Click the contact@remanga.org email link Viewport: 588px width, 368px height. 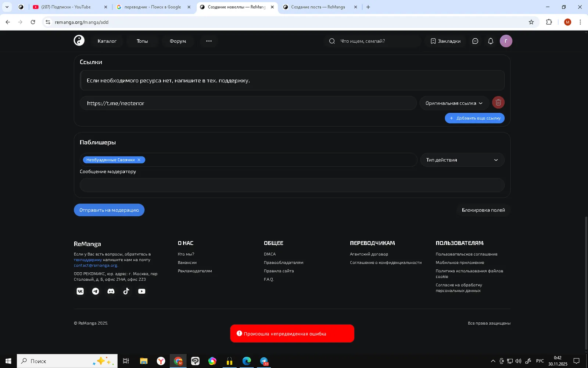[x=96, y=265]
